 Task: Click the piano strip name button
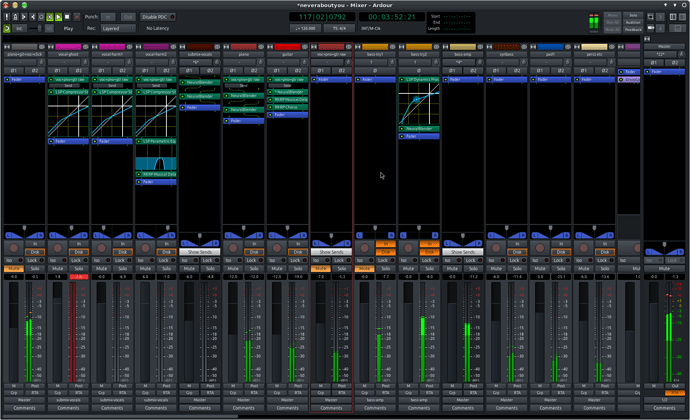coord(244,54)
